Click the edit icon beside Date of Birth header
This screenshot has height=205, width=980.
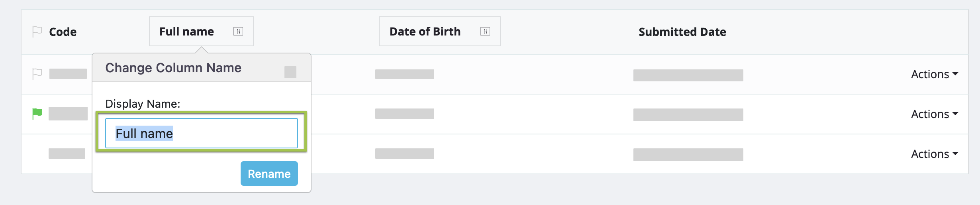(x=485, y=32)
